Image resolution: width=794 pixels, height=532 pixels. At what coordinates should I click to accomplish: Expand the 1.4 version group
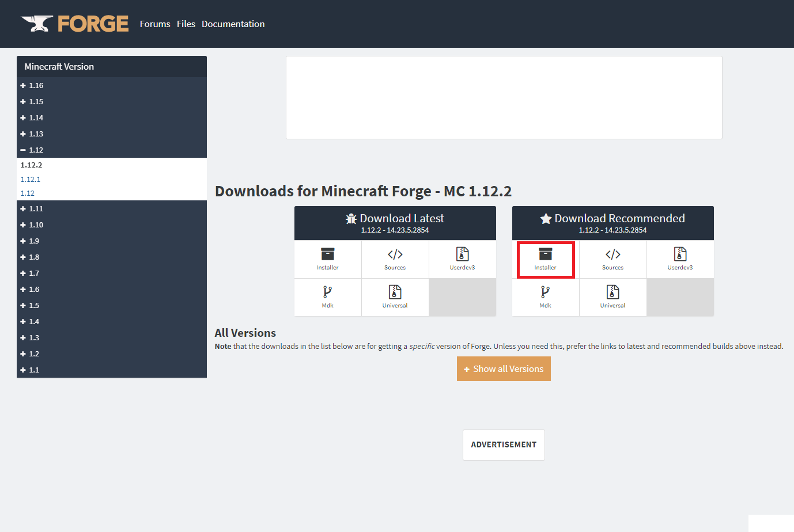tap(112, 321)
